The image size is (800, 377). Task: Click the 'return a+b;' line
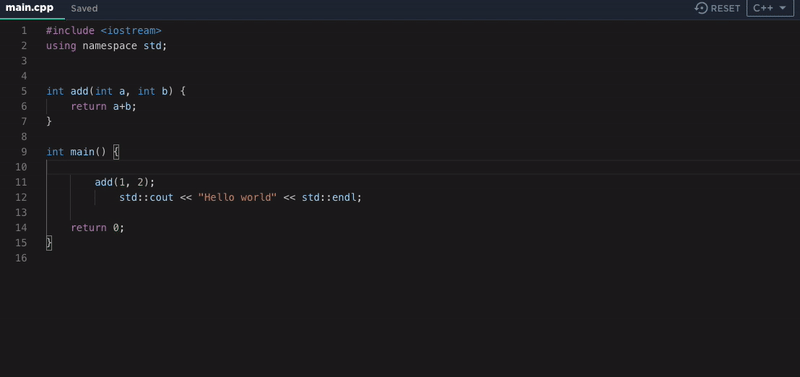[x=104, y=107]
